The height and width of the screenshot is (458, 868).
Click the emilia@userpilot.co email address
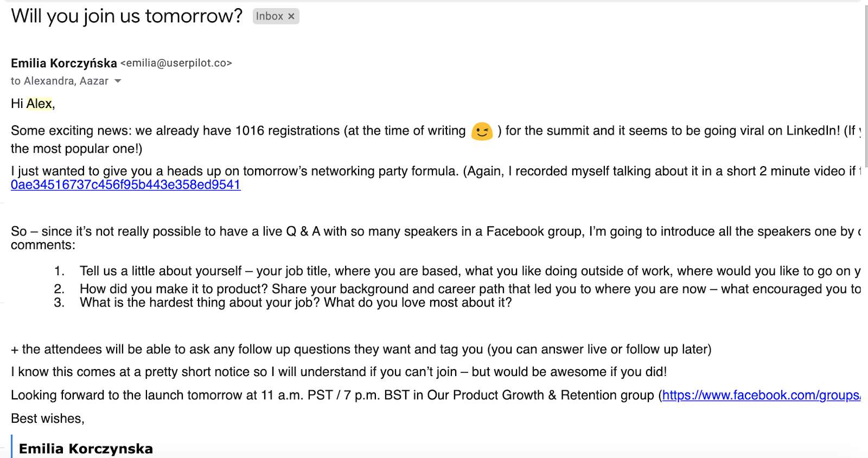176,63
